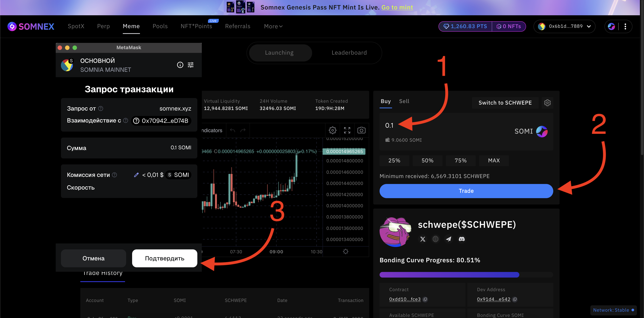Click MetaMask account avatar
This screenshot has width=644, height=318.
tap(67, 65)
